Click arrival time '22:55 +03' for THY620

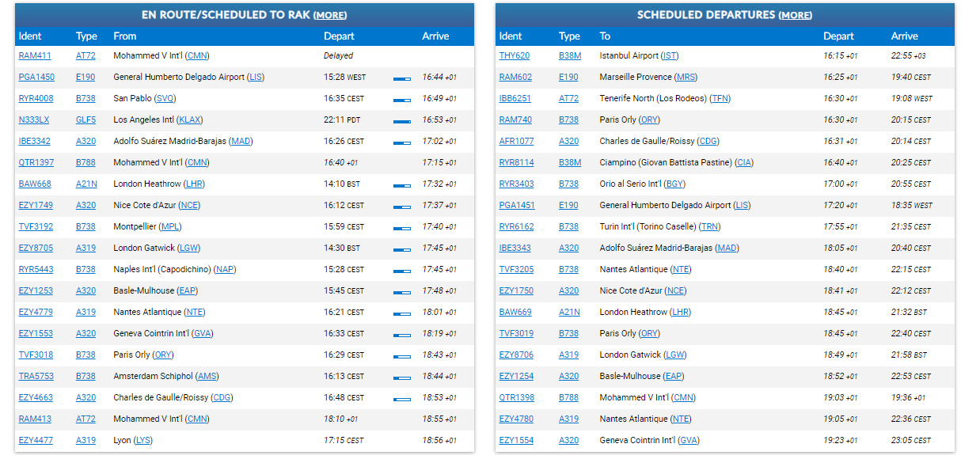click(x=909, y=56)
